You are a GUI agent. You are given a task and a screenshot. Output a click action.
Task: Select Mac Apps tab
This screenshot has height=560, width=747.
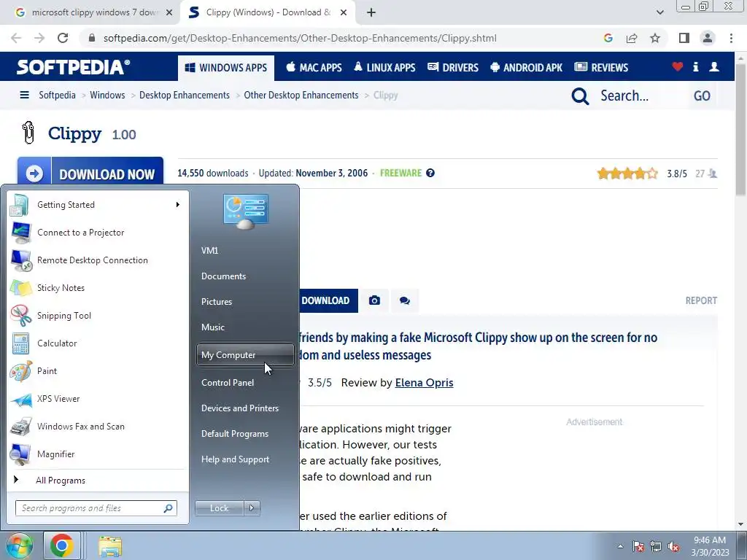[314, 68]
